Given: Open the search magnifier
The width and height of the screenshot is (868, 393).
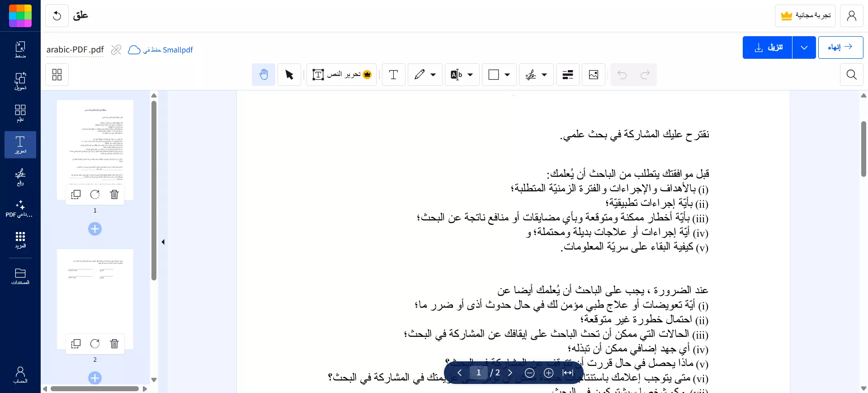Looking at the screenshot, I should [852, 75].
